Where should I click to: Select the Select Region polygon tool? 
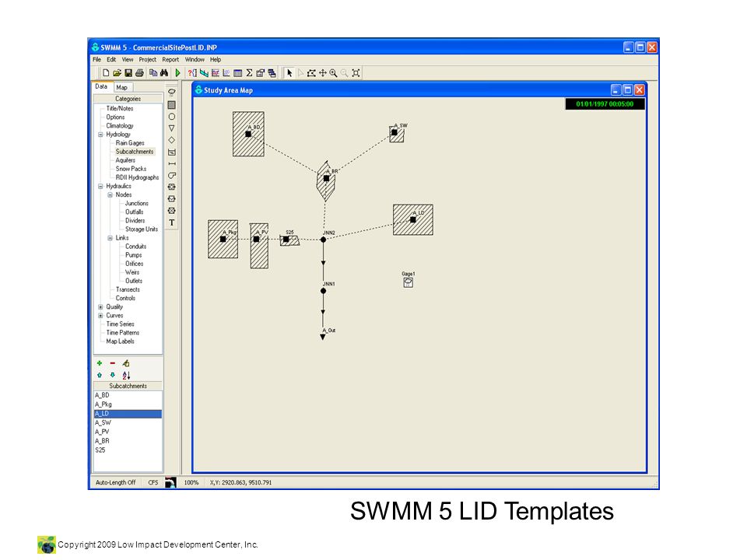coord(311,73)
